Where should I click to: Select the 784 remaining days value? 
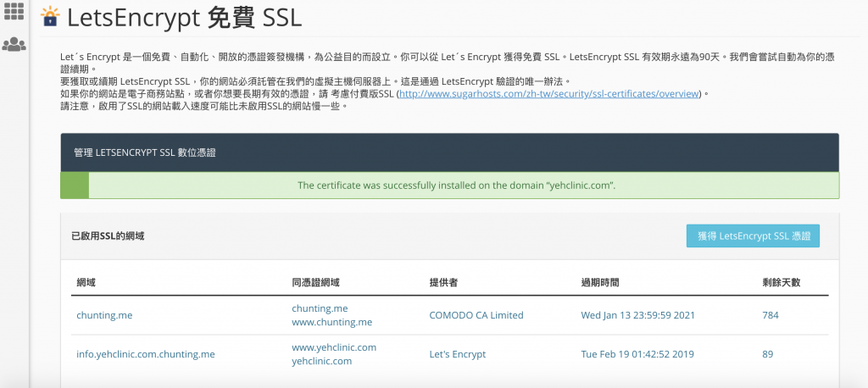(x=771, y=315)
